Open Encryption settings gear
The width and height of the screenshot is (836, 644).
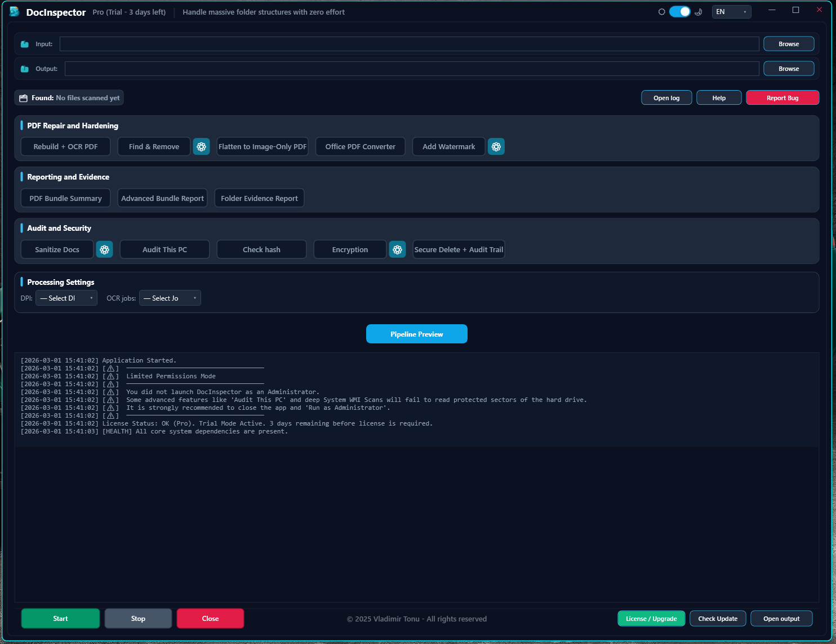[397, 249]
